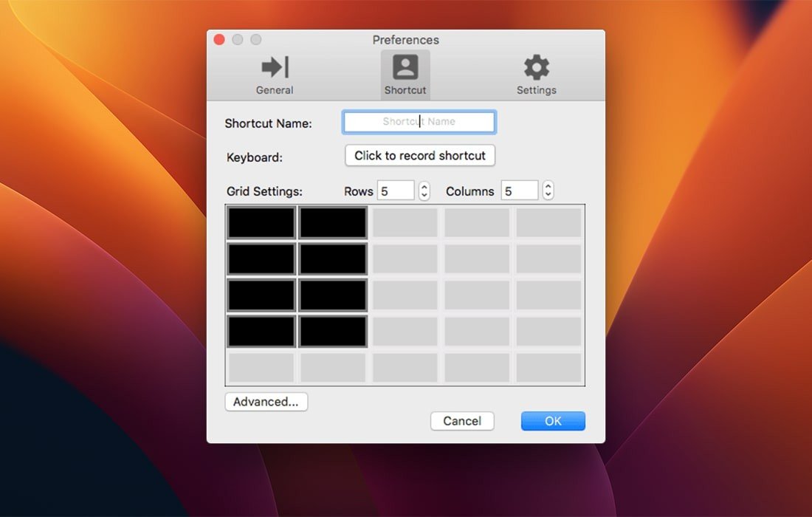Click the red close window button

click(x=219, y=40)
